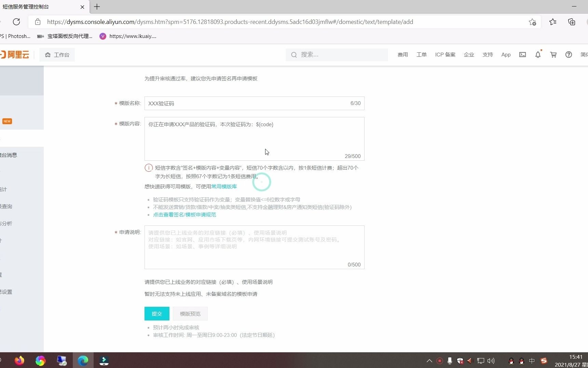Click the 模版内容 text area
The width and height of the screenshot is (588, 368).
click(x=254, y=139)
